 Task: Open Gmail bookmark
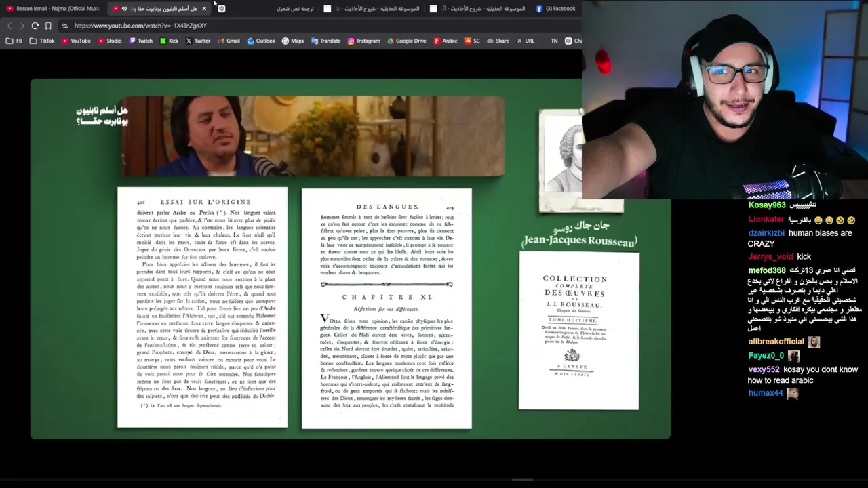click(x=229, y=41)
